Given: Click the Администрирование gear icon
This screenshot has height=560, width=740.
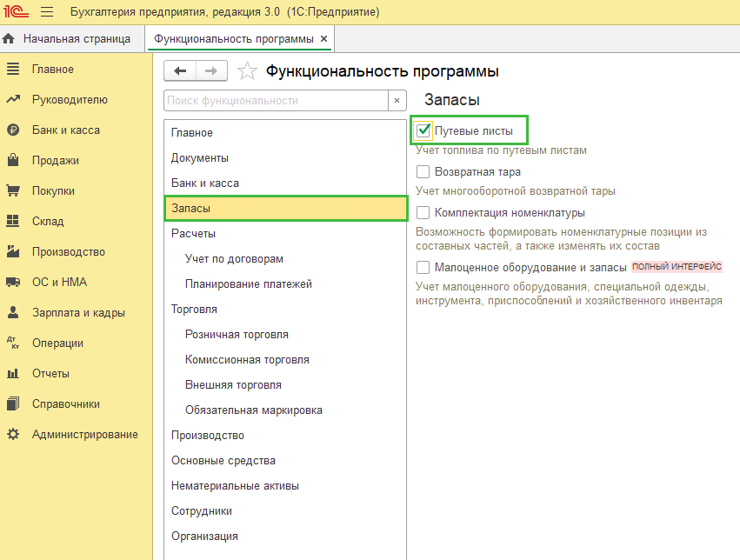Looking at the screenshot, I should 13,434.
